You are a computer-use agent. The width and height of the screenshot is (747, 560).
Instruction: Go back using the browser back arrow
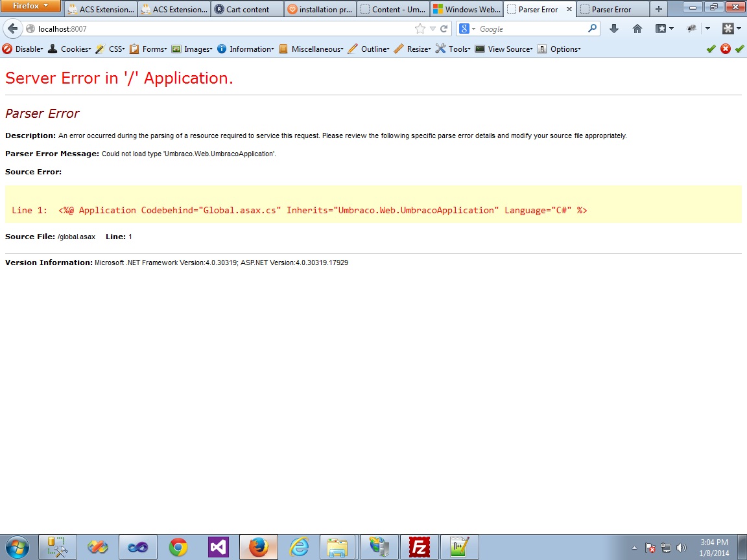pyautogui.click(x=13, y=29)
